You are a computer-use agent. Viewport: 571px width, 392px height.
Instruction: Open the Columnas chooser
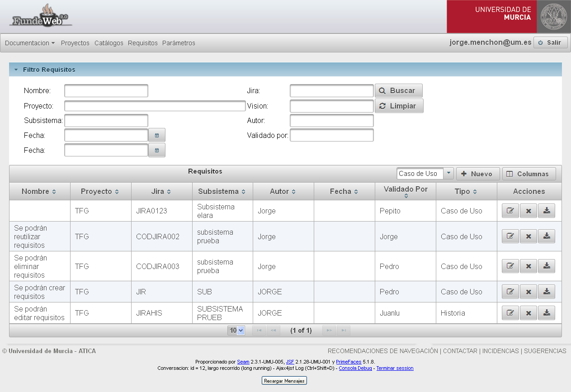pyautogui.click(x=529, y=174)
